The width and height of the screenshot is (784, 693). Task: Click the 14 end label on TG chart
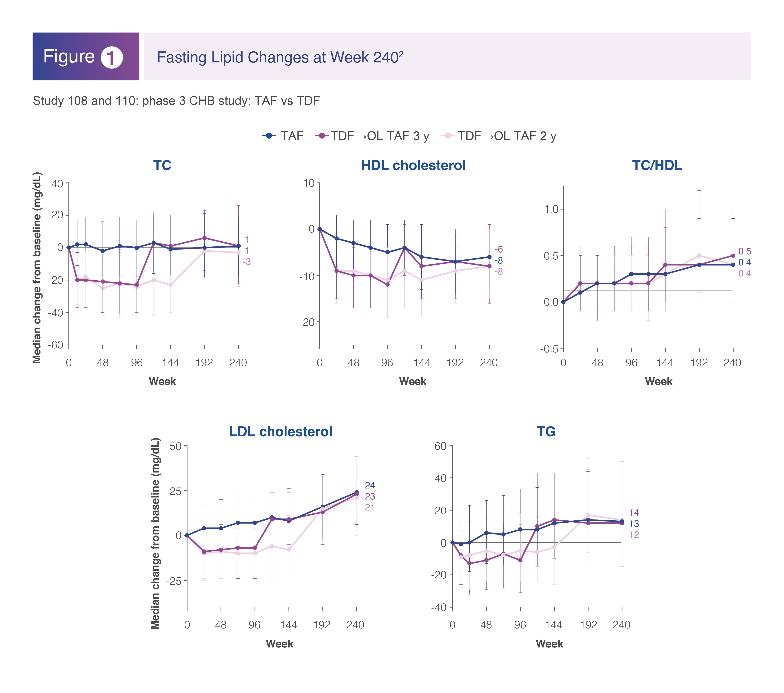tap(634, 513)
